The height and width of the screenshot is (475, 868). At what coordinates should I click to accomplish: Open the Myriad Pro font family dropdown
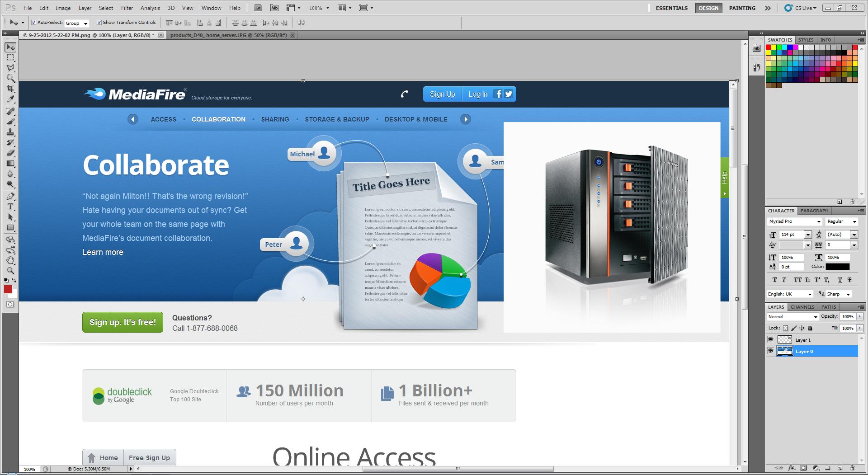(795, 221)
